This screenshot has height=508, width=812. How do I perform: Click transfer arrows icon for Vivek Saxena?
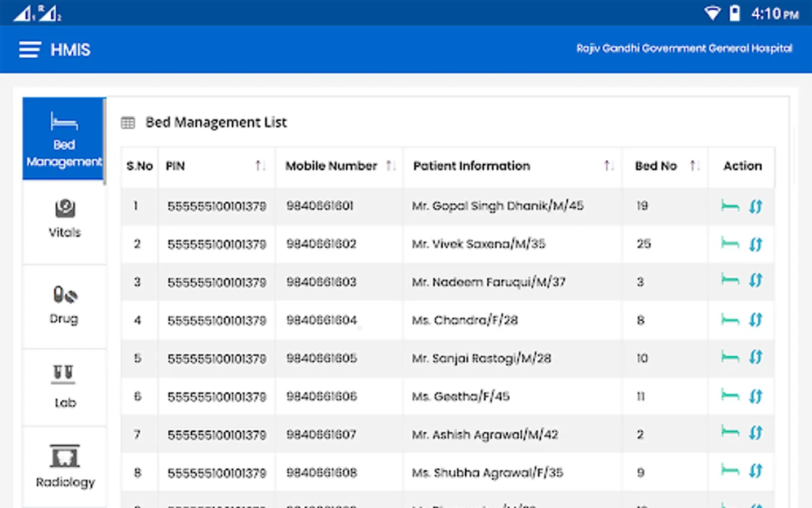756,244
